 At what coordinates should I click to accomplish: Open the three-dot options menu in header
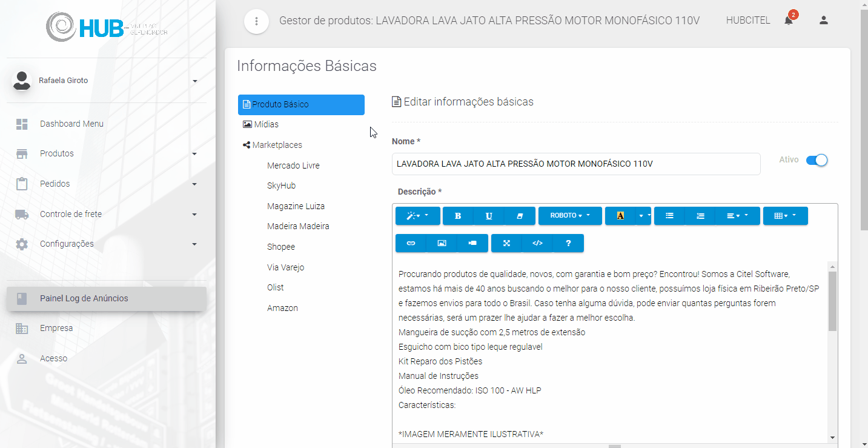(x=257, y=21)
